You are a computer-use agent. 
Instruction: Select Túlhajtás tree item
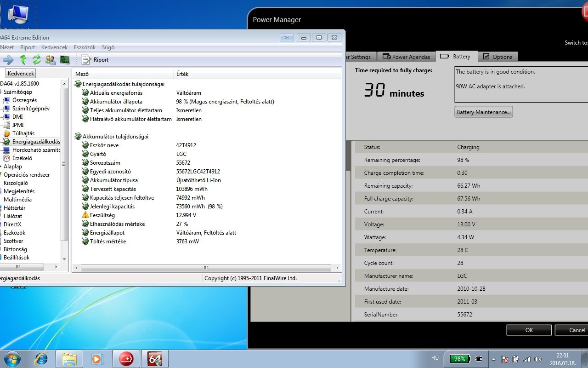tap(23, 133)
